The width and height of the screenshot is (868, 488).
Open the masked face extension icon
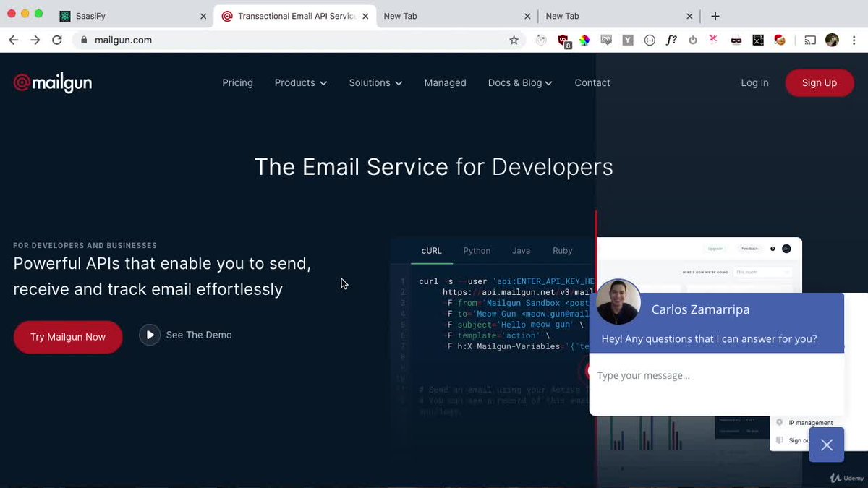pyautogui.click(x=736, y=40)
